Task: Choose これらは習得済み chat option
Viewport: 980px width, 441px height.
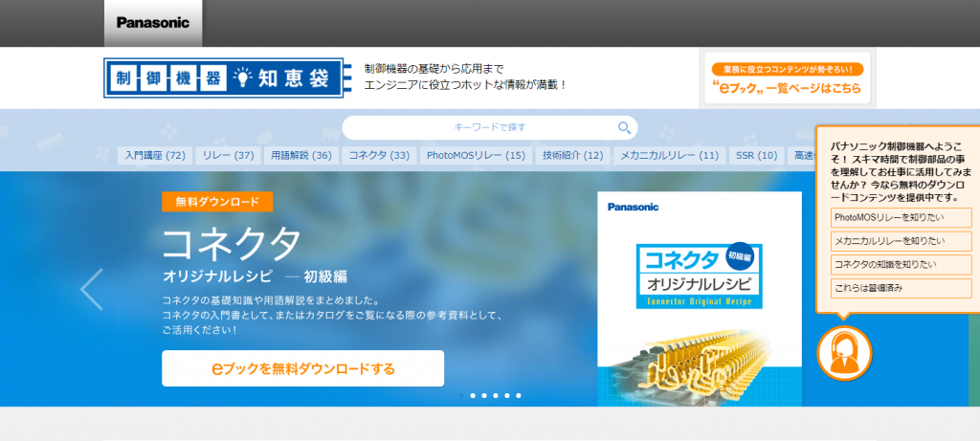Action: [x=902, y=288]
